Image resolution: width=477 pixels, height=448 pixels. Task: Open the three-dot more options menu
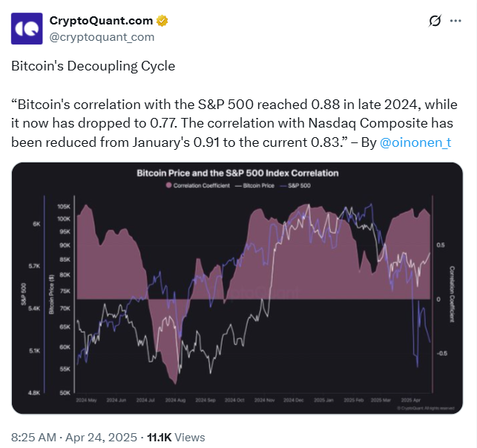(x=455, y=22)
